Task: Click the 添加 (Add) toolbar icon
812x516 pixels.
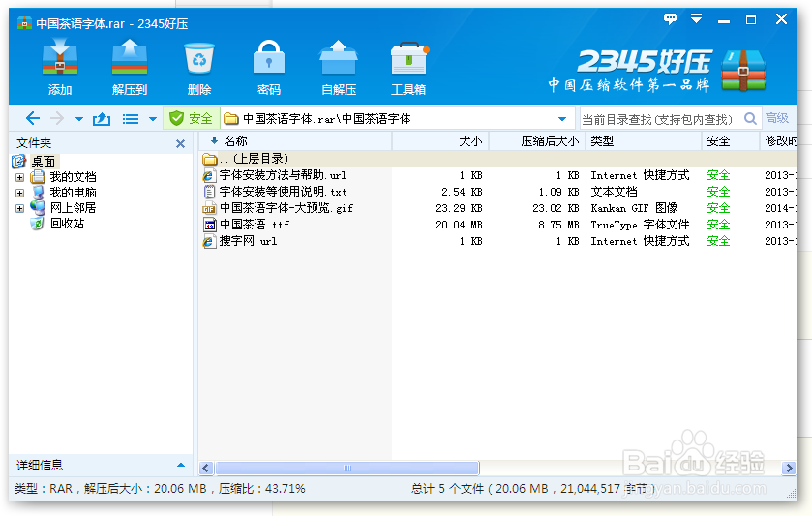Action: point(60,68)
